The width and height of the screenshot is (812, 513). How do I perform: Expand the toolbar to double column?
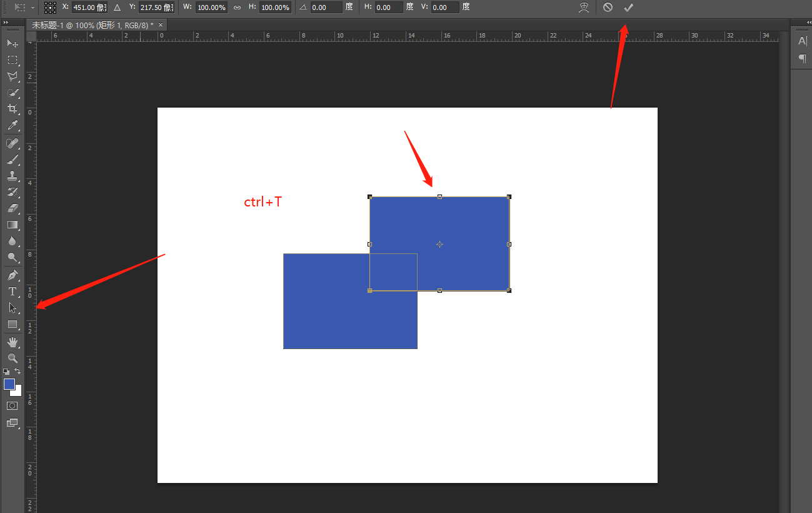pos(6,22)
